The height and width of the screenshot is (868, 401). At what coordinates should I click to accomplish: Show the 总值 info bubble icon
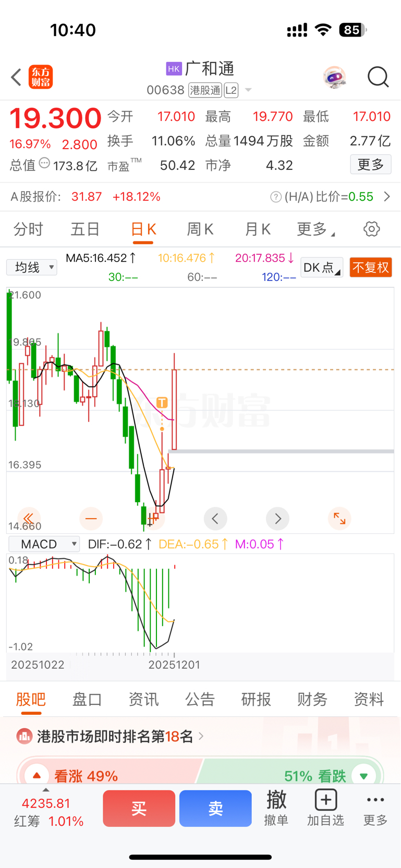[x=45, y=164]
